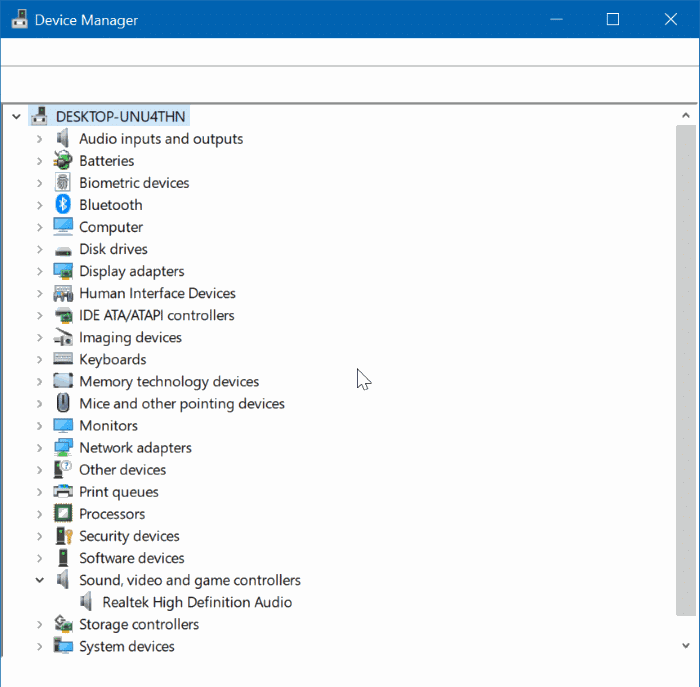Select the DESKTOP-UNU4THN label
This screenshot has width=700, height=687.
(x=121, y=117)
